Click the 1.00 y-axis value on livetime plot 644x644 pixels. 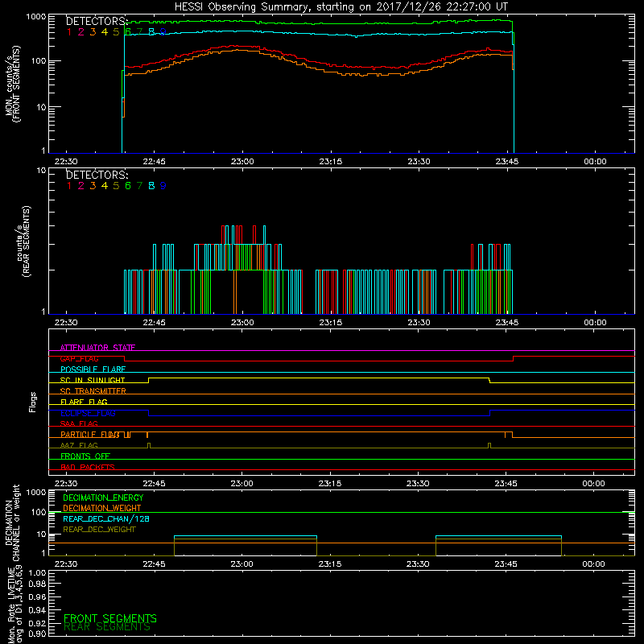point(37,572)
